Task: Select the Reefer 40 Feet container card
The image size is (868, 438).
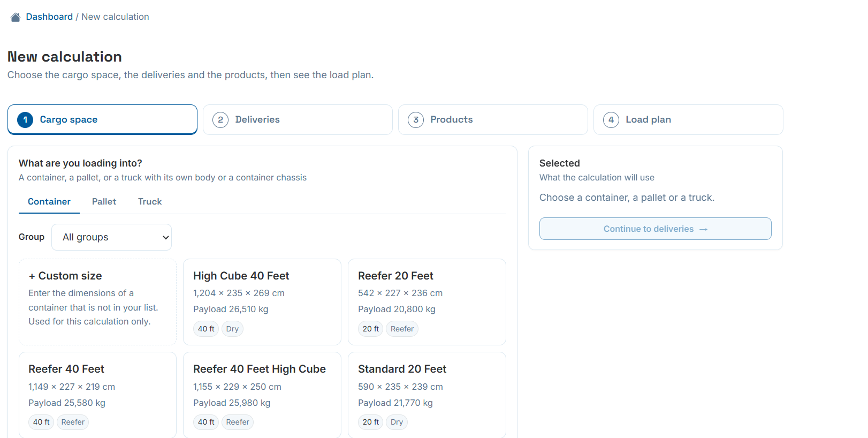Action: click(x=97, y=395)
